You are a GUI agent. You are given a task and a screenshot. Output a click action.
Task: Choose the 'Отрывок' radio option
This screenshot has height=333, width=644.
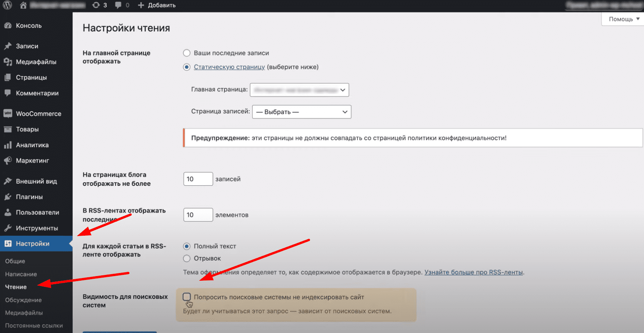pyautogui.click(x=187, y=258)
